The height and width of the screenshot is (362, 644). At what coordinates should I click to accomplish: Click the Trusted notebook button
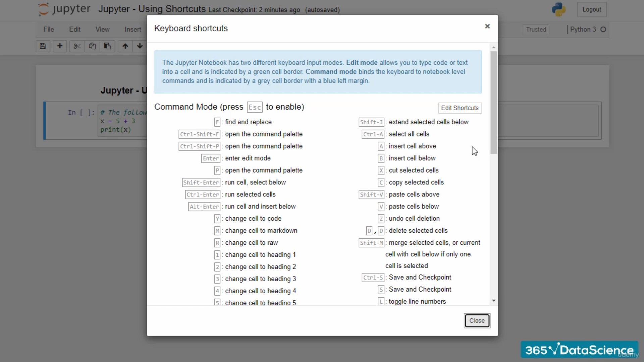tap(536, 29)
